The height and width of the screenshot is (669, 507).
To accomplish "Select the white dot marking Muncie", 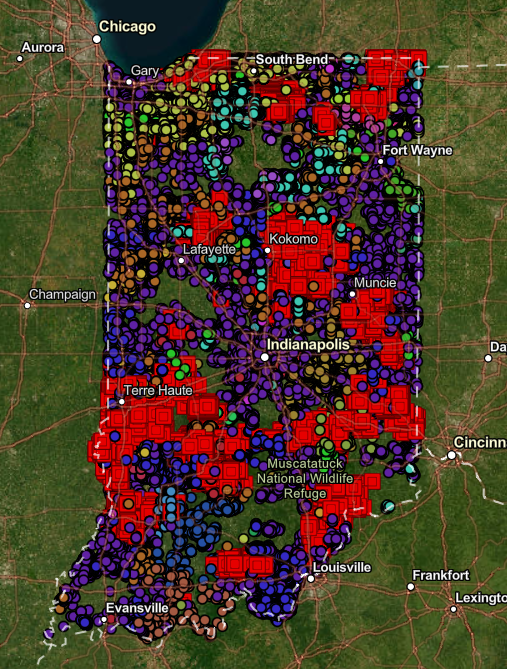I will click(353, 294).
